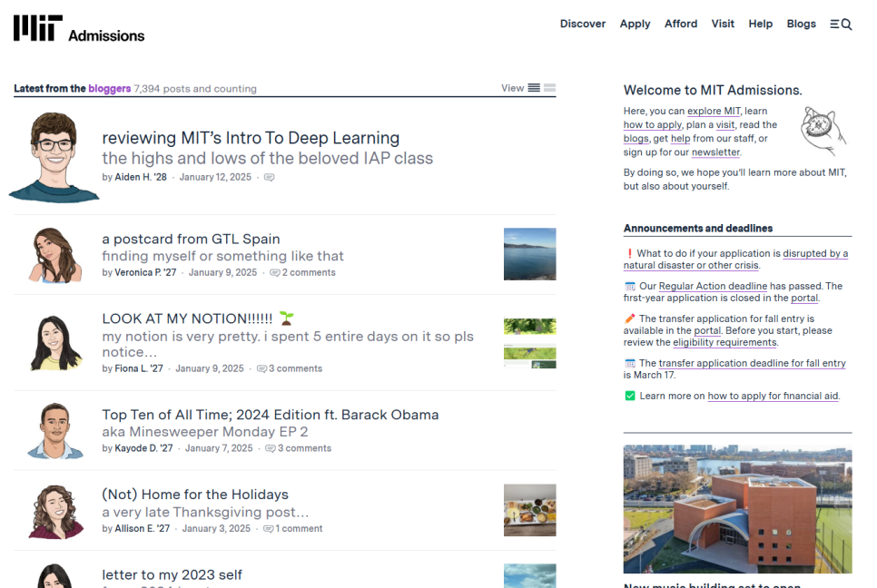The width and height of the screenshot is (877, 588).
Task: Click Allison E. avatar illustration
Action: [x=55, y=512]
